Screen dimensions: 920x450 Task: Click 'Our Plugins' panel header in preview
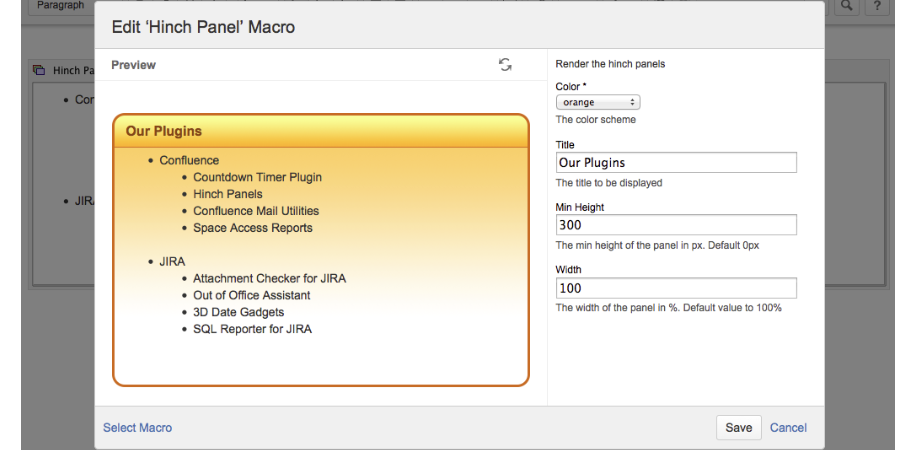(x=321, y=131)
